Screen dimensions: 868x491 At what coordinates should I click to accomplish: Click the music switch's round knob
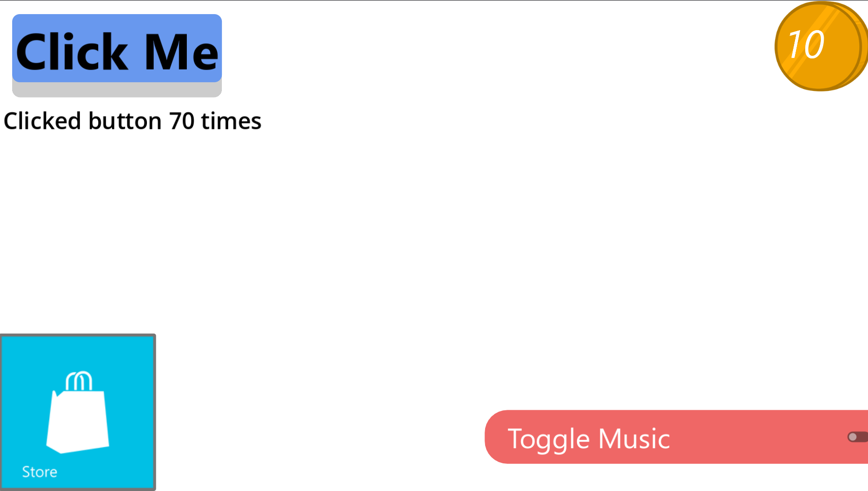pyautogui.click(x=852, y=437)
